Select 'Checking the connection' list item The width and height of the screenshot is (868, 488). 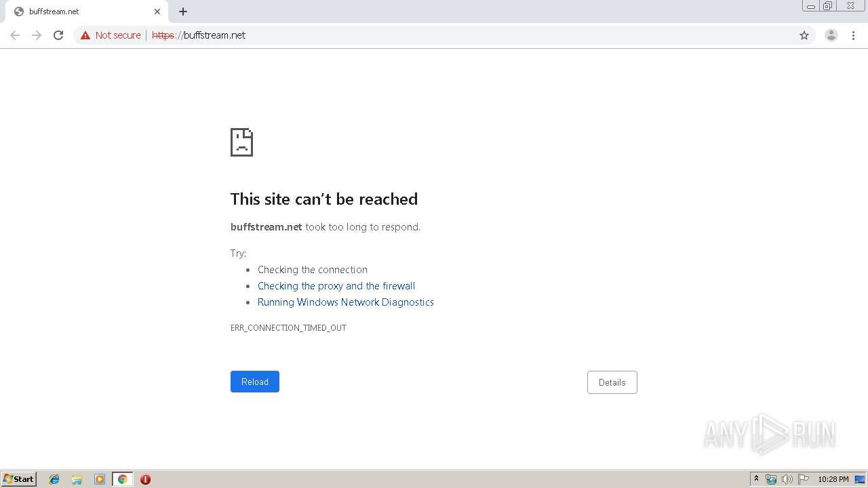point(313,270)
